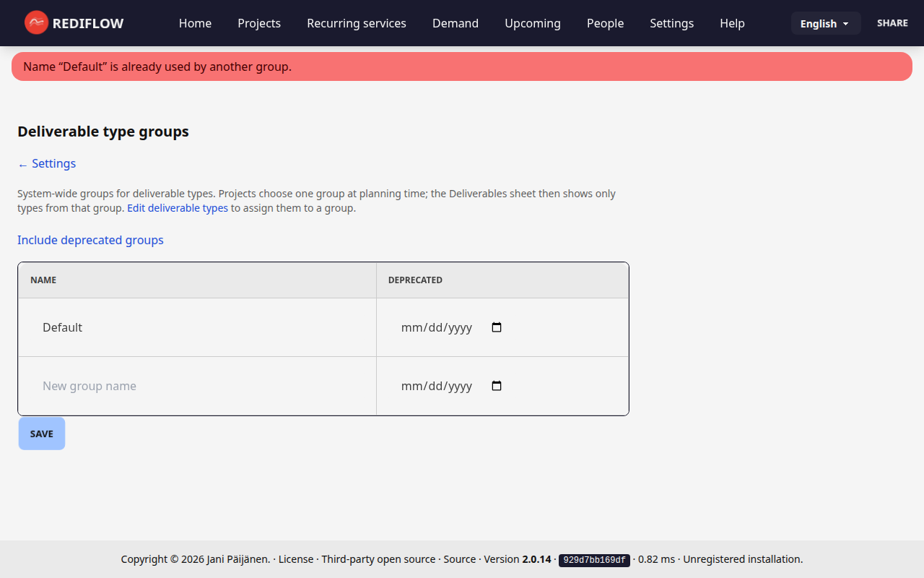Open the Demand section
The height and width of the screenshot is (578, 924).
click(x=455, y=23)
